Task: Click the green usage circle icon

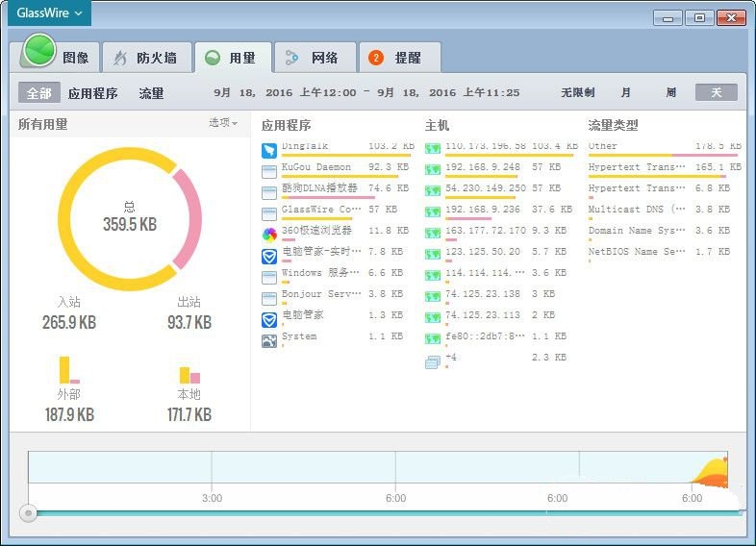Action: tap(213, 58)
